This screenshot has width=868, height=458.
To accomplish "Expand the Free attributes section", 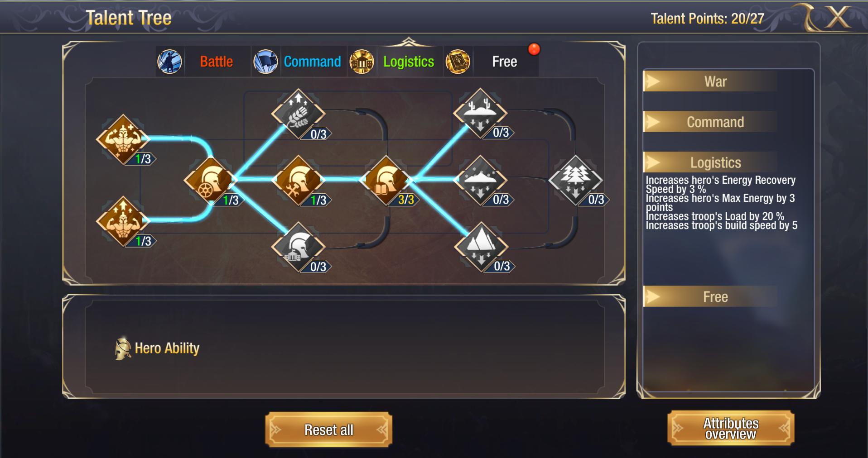I will click(710, 296).
